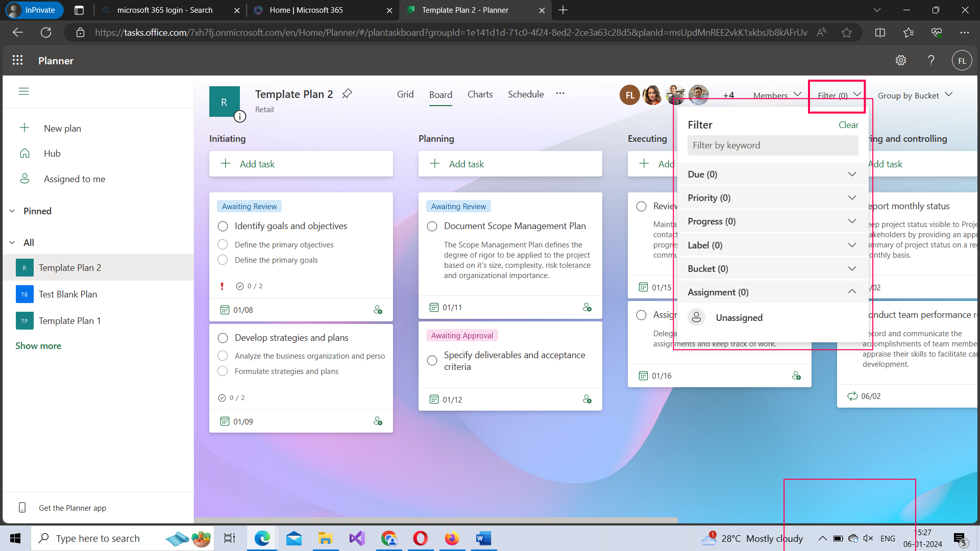Pin Template Plan 2 with the pin icon
Viewport: 980px width, 551px height.
click(x=347, y=93)
